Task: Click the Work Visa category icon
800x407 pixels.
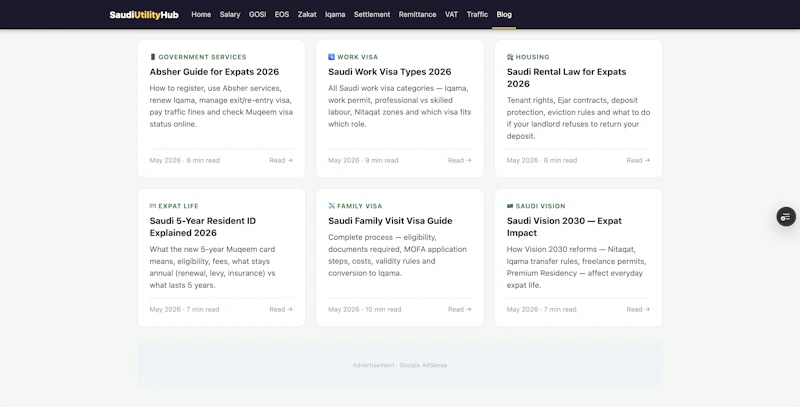Action: tap(331, 57)
